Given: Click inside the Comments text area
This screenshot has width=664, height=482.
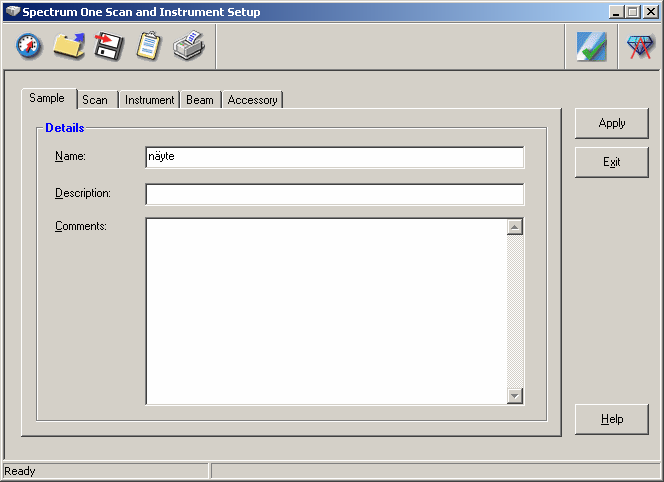Looking at the screenshot, I should click(x=326, y=311).
